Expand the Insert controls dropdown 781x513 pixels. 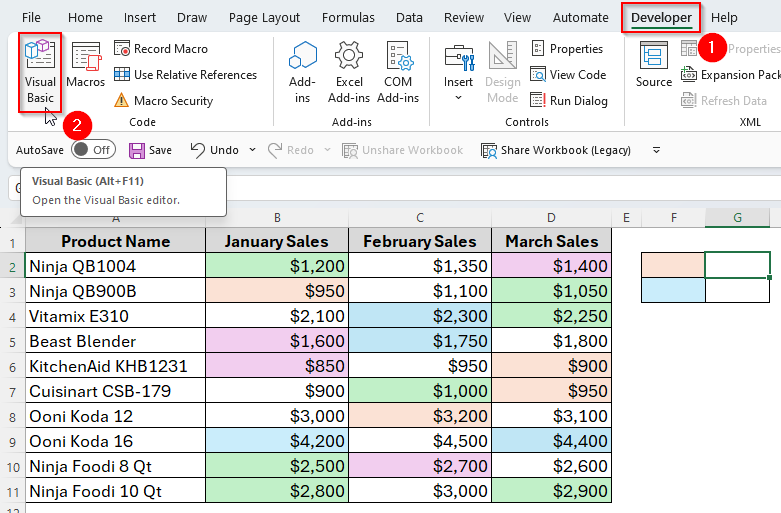click(x=459, y=97)
